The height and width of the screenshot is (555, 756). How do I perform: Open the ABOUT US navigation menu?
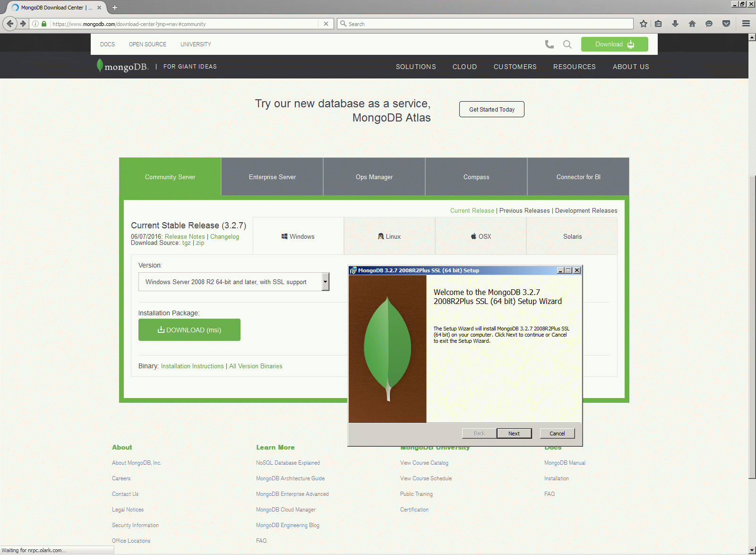click(631, 67)
